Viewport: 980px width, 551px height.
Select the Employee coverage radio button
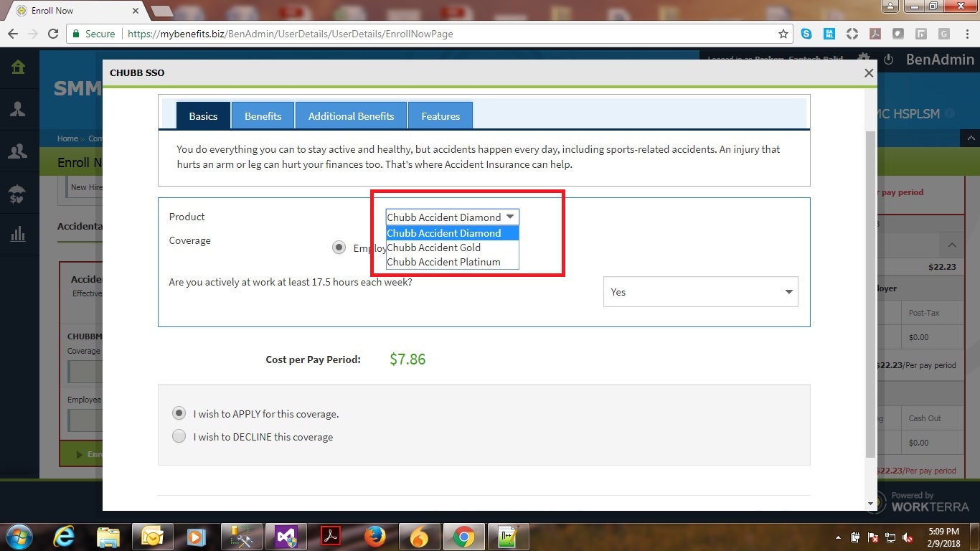pos(339,248)
